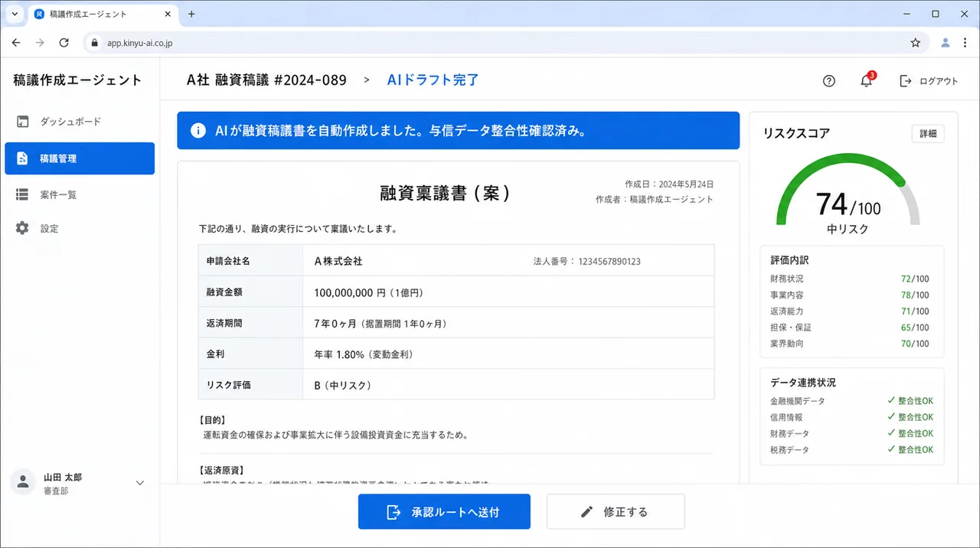Click browser back arrow
This screenshot has width=980, height=548.
click(16, 43)
